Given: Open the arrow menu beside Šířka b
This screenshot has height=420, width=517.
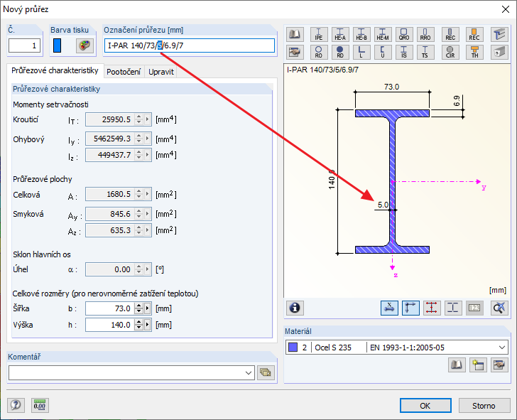Looking at the screenshot, I should point(148,308).
